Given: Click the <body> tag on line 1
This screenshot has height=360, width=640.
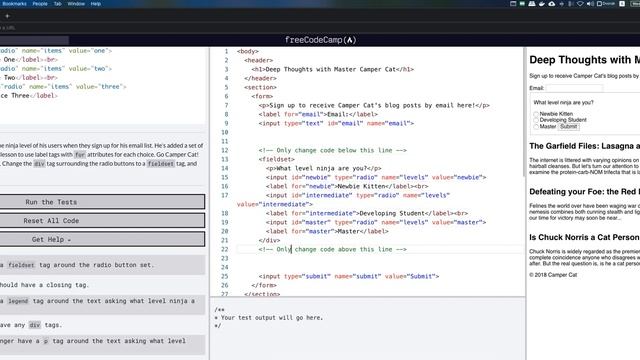Looking at the screenshot, I should (x=248, y=51).
